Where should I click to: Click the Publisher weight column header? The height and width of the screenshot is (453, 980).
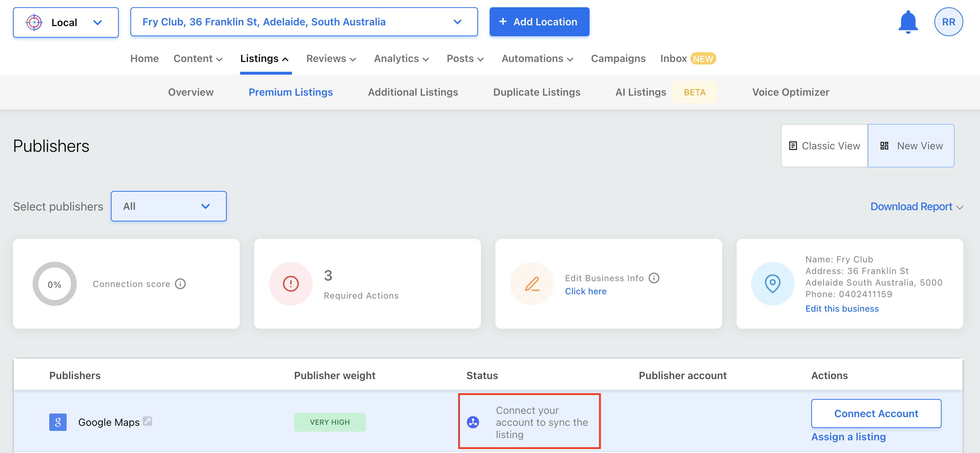click(x=334, y=376)
